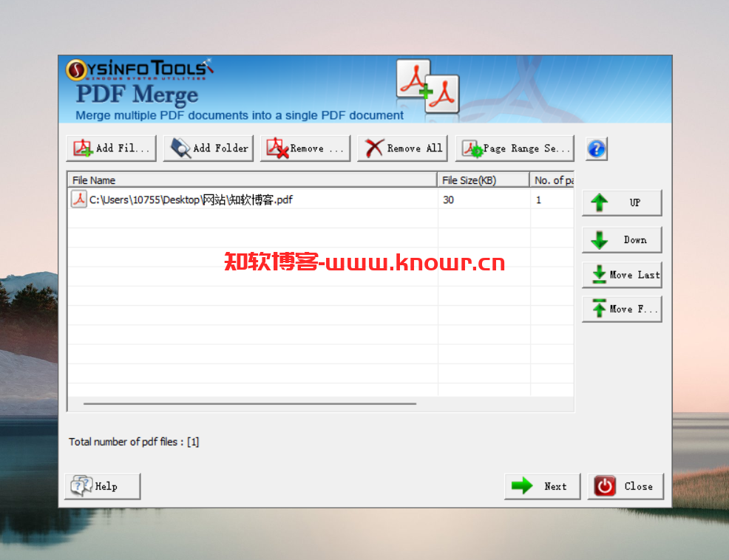This screenshot has height=560, width=729.
Task: Select the 知软博客.pdf file row
Action: 321,199
